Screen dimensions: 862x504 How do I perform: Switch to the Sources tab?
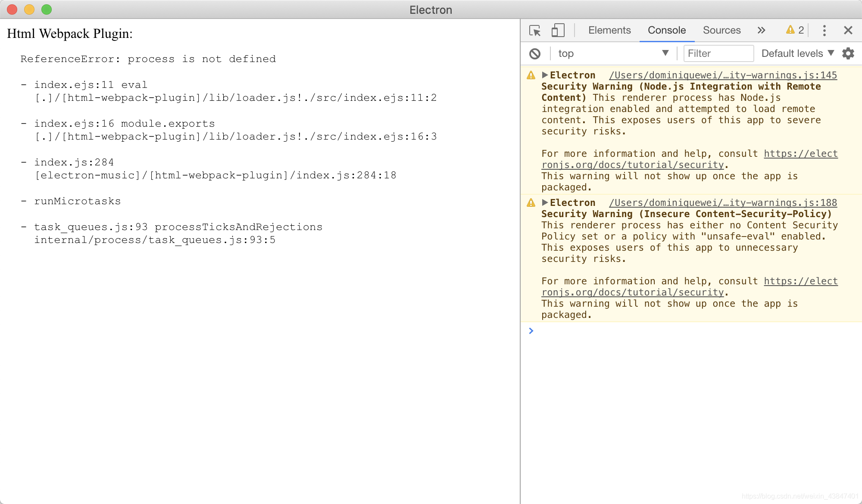[722, 30]
